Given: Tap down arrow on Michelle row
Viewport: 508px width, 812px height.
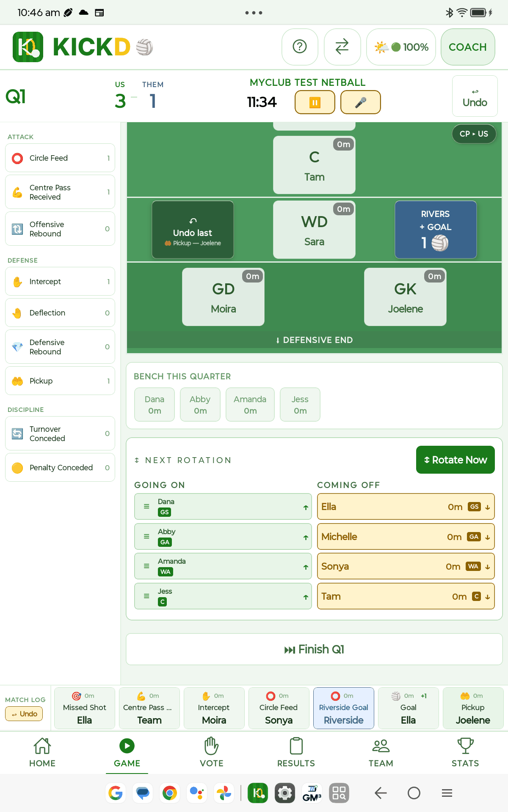Looking at the screenshot, I should (x=488, y=537).
